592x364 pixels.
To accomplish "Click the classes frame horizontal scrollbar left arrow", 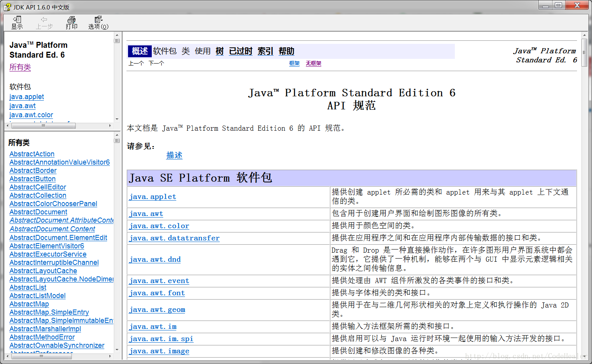I will click(8, 356).
